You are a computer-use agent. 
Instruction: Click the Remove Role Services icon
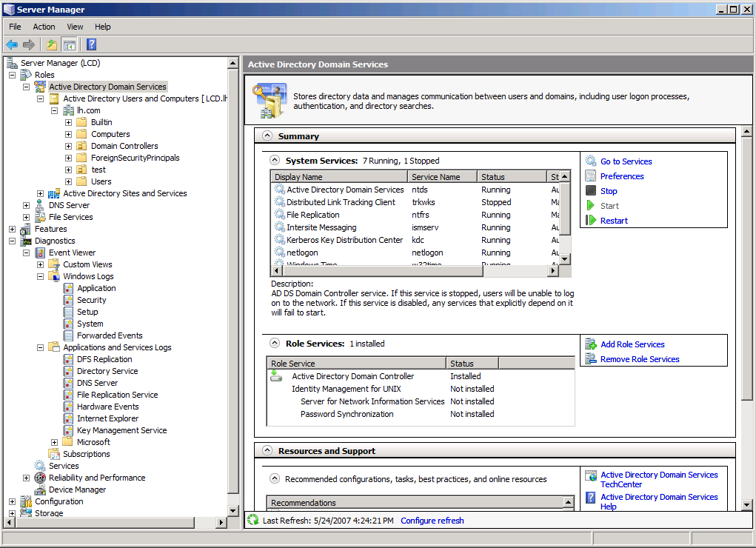(x=591, y=359)
